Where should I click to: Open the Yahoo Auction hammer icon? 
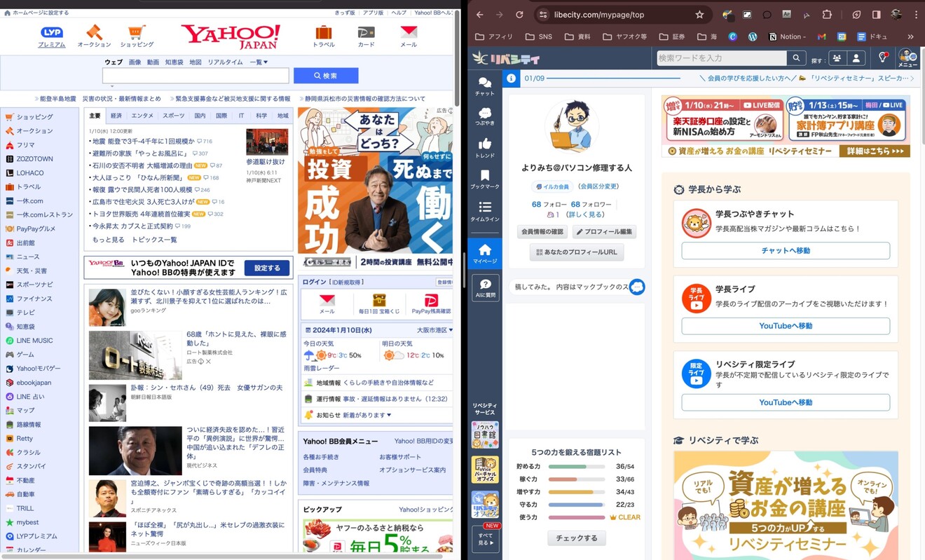pos(94,32)
